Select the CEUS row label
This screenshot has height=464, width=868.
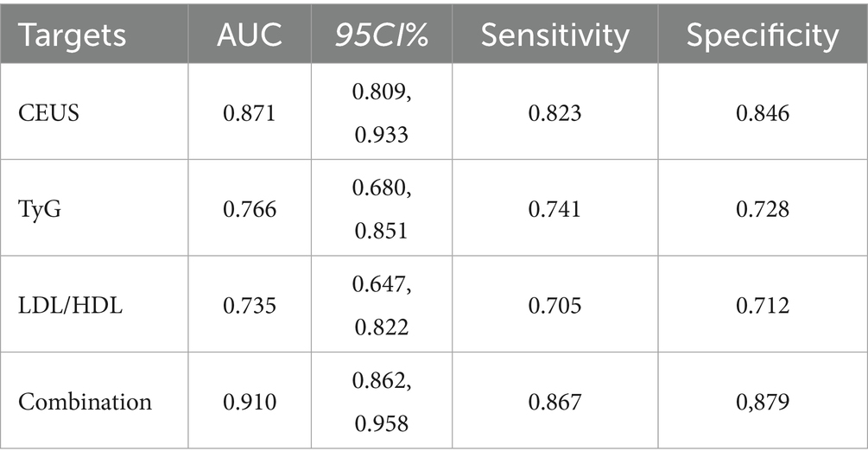(x=50, y=112)
